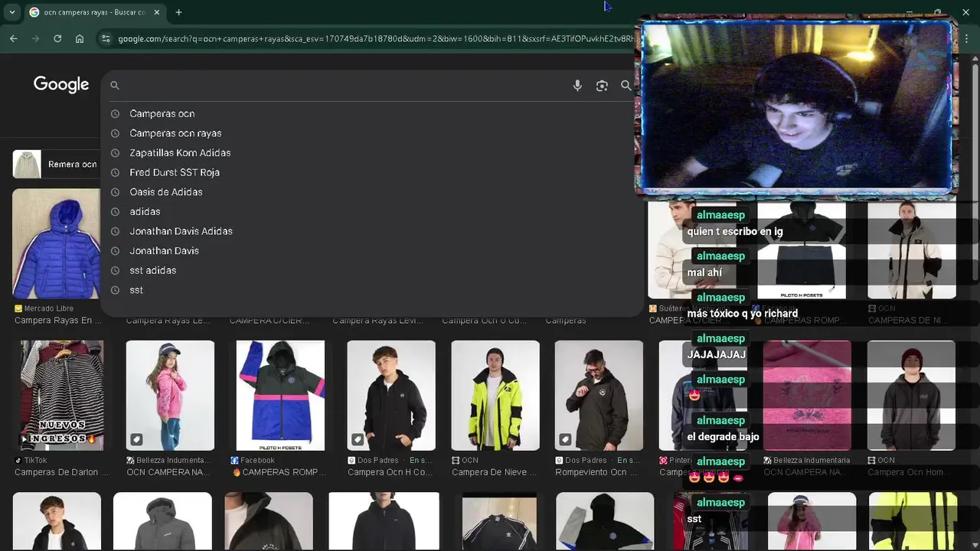Open gray puffer jacket bottom thumbnail
This screenshot has height=551, width=980.
[x=162, y=521]
